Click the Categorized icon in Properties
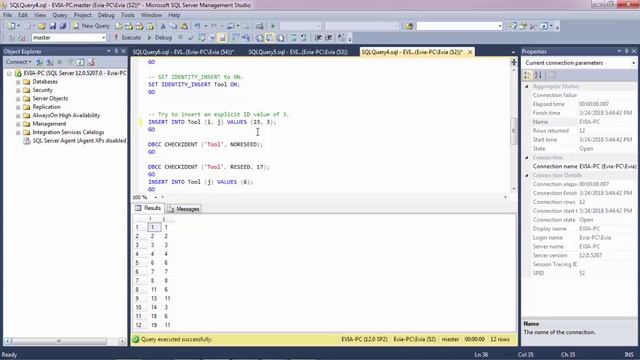The width and height of the screenshot is (640, 360). pyautogui.click(x=527, y=75)
